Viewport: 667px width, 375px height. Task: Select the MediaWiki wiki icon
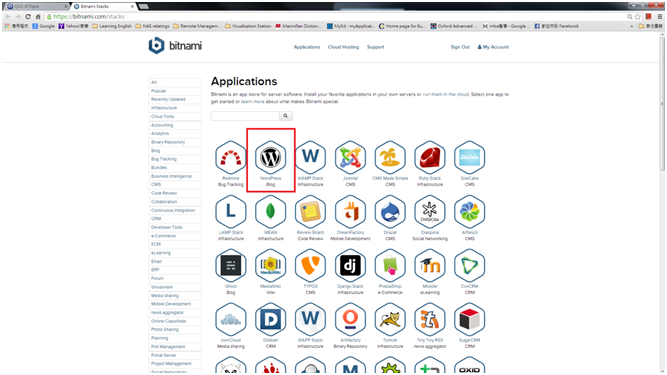[x=271, y=266]
